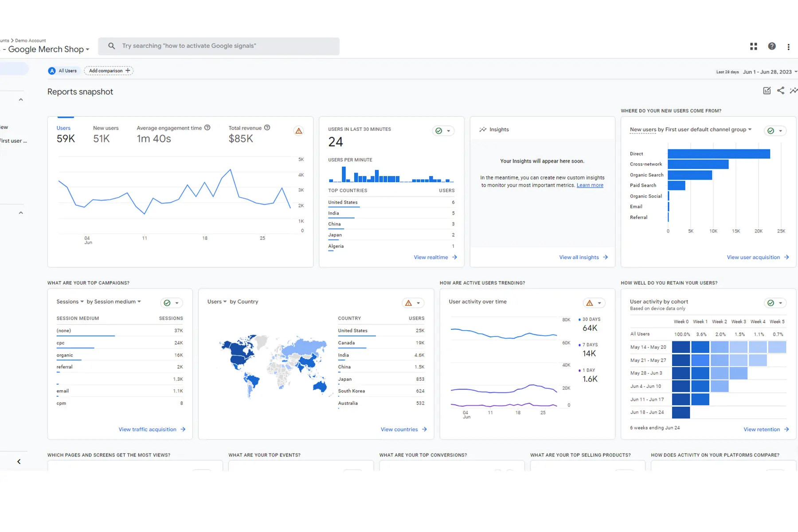Select the New users metric tab
Image resolution: width=798 pixels, height=532 pixels.
[106, 134]
